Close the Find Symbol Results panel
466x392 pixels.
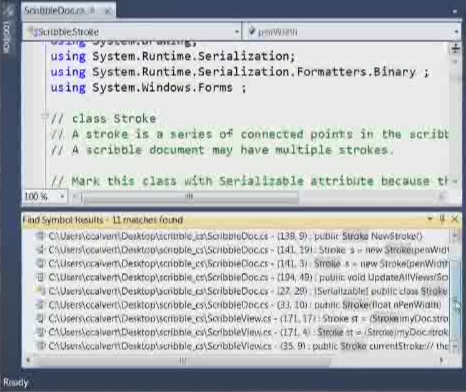[x=455, y=219]
